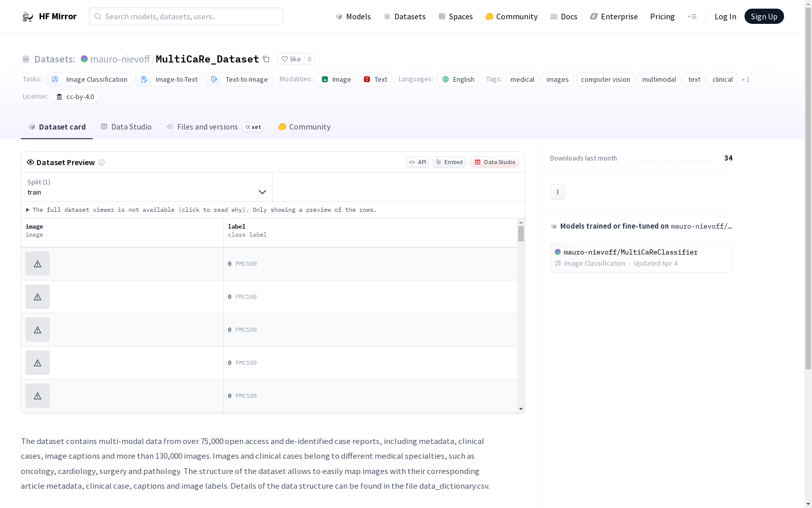
Task: Open the mauro-nievoff/MultiCaReClassifier model link
Action: point(630,252)
